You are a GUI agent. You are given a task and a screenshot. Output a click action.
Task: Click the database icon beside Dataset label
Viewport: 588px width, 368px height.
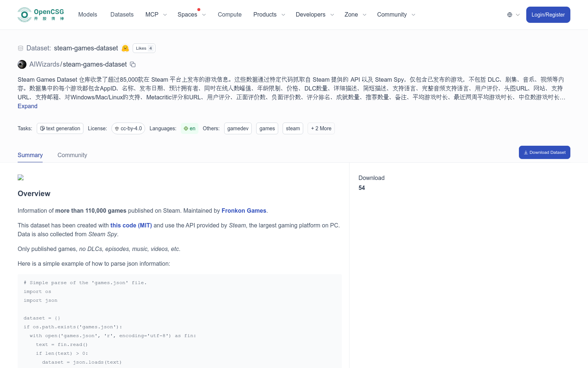pyautogui.click(x=21, y=48)
